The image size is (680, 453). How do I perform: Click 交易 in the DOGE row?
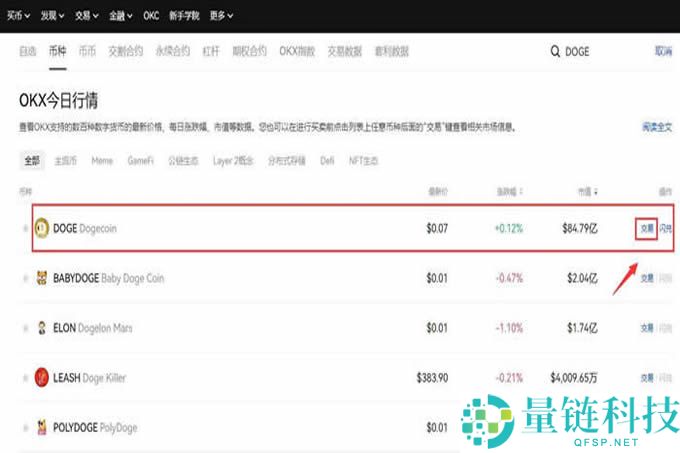647,228
